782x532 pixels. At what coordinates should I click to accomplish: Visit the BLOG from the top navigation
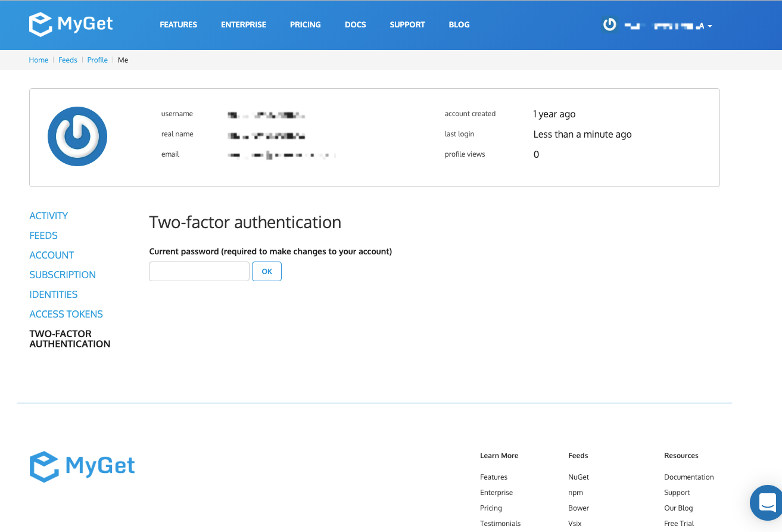point(459,25)
